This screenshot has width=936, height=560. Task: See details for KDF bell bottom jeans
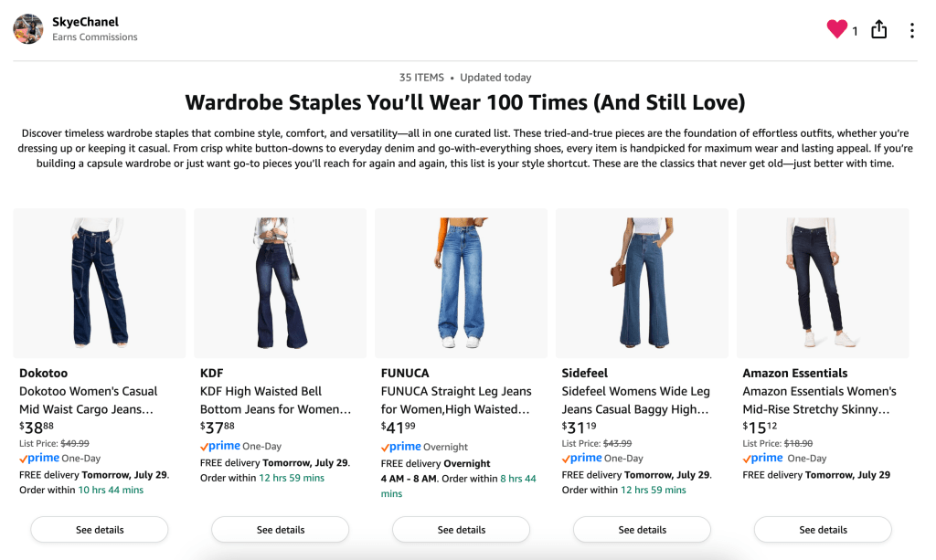coord(280,529)
